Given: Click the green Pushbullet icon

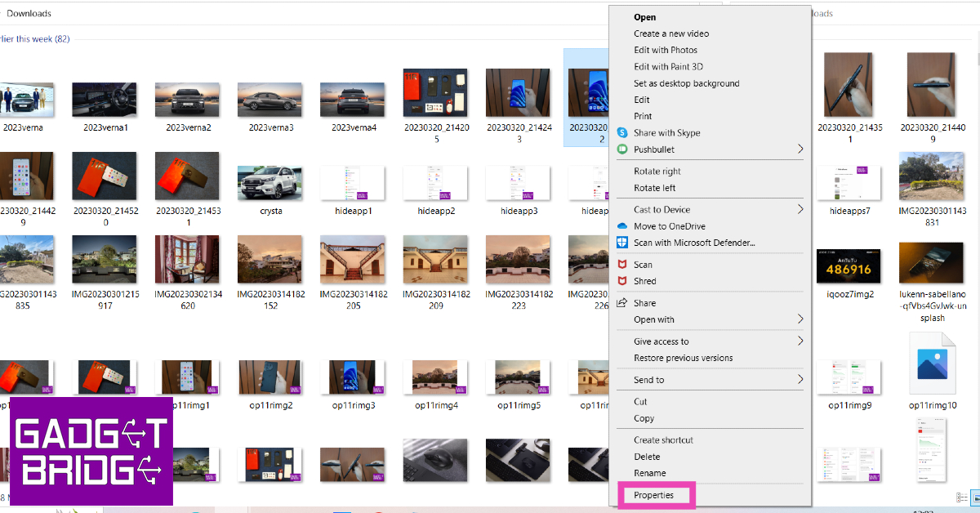Looking at the screenshot, I should (622, 149).
